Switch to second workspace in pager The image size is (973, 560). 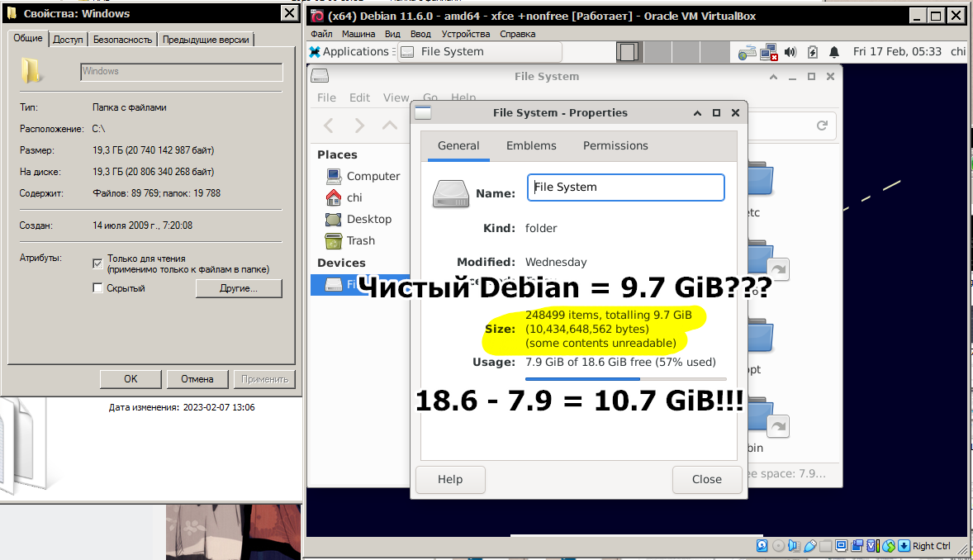[x=657, y=51]
